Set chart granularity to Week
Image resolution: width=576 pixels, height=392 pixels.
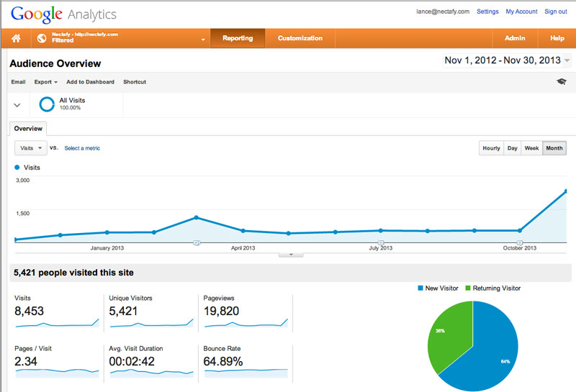pos(531,148)
